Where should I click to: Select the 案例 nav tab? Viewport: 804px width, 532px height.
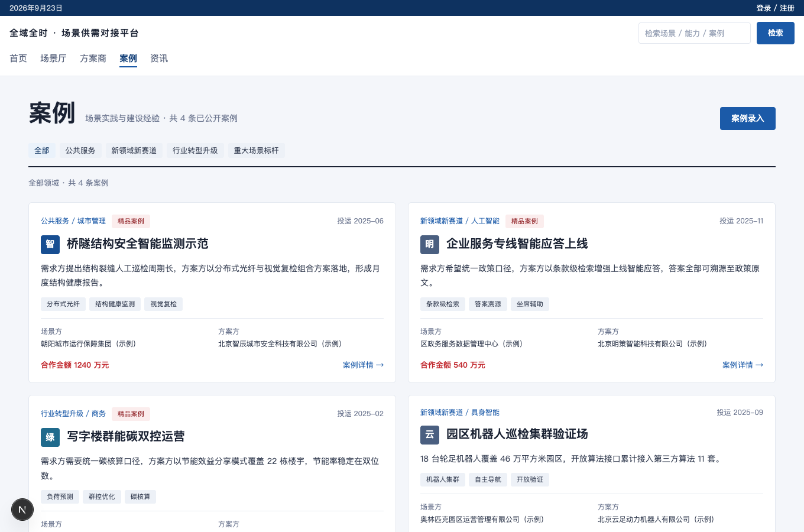[128, 59]
